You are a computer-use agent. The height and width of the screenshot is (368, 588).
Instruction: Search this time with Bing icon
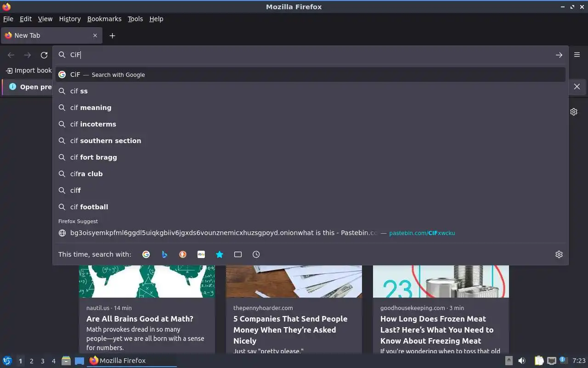coord(164,254)
